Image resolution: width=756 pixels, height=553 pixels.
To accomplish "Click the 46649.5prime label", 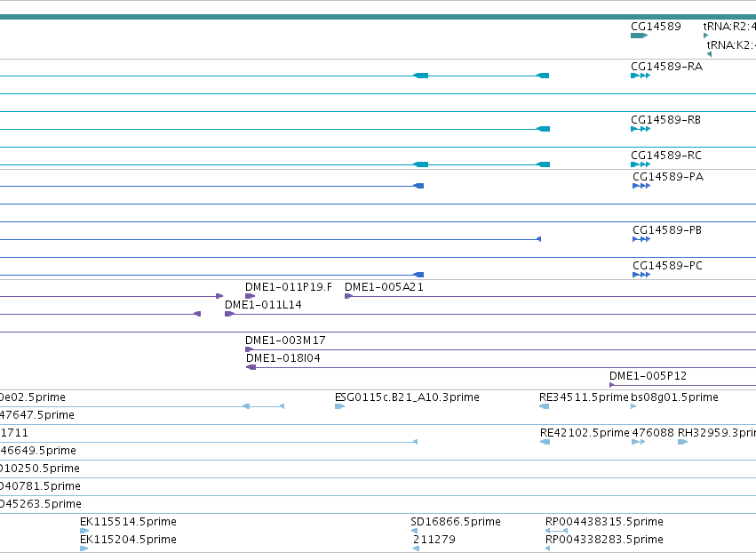I will click(38, 451).
